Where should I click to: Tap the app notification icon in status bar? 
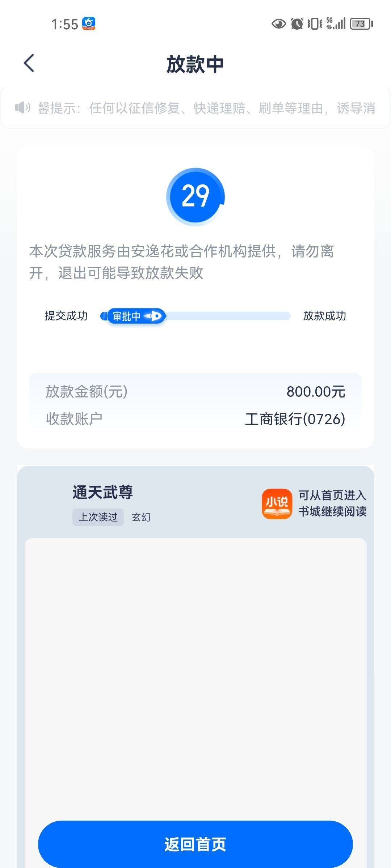[x=89, y=24]
